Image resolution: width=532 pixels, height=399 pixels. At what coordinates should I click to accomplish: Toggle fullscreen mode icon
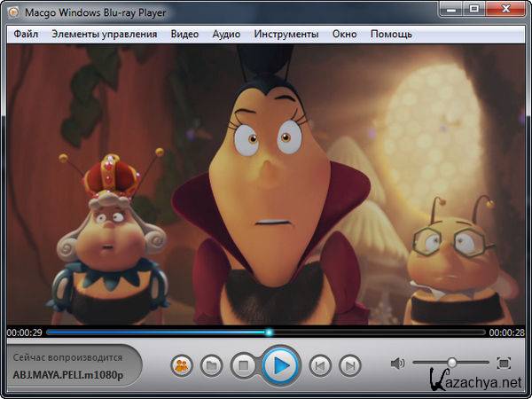point(504,363)
